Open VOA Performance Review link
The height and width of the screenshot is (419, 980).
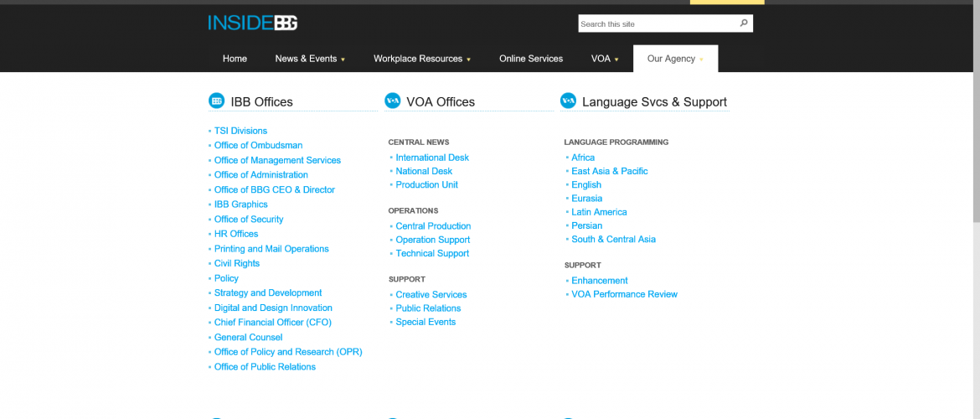pos(624,294)
